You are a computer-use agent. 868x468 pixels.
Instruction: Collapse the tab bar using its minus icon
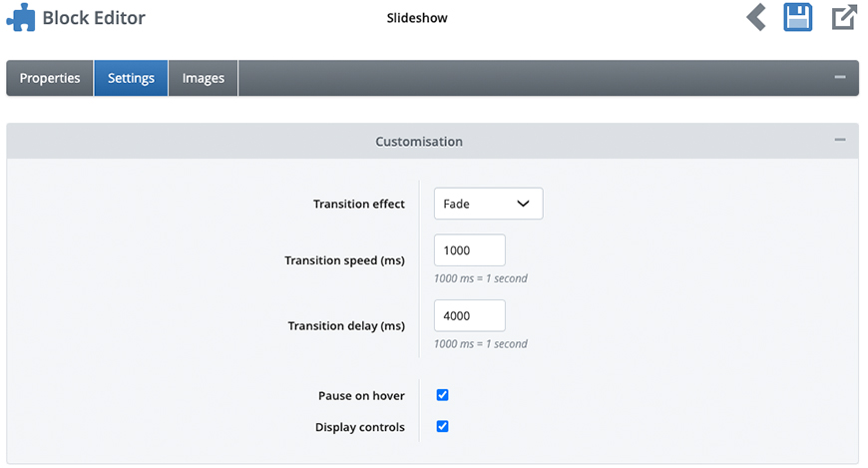point(840,77)
